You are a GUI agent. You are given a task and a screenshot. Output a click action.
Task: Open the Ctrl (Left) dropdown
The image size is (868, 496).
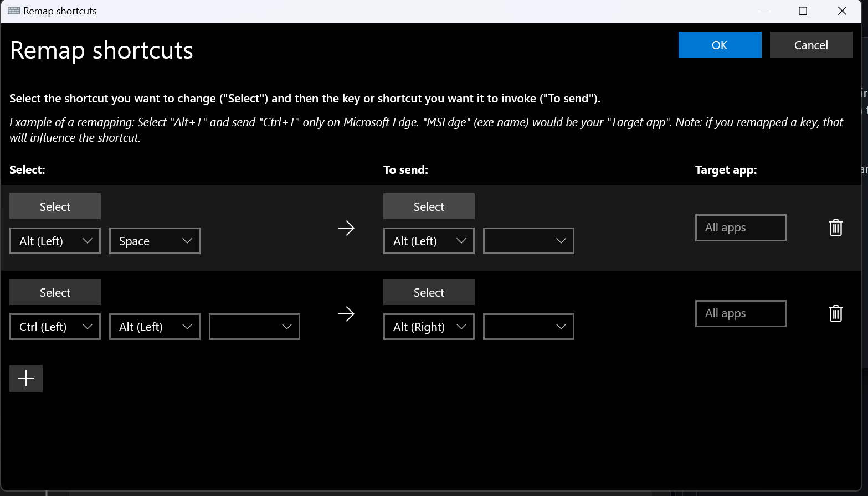click(x=55, y=327)
